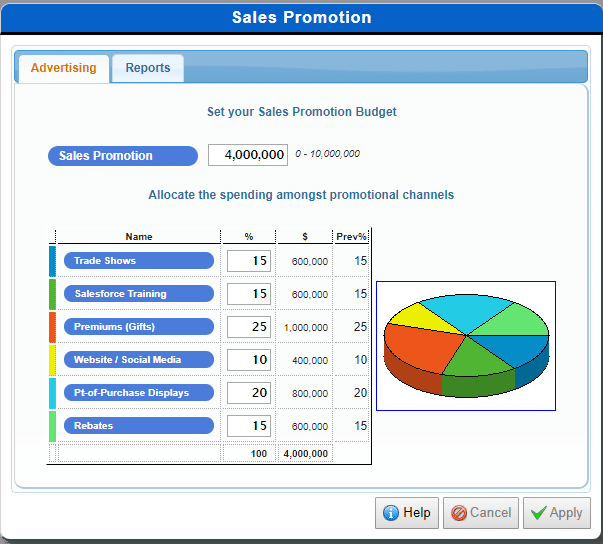This screenshot has width=603, height=544.
Task: Select the Advertising tab
Action: (64, 68)
